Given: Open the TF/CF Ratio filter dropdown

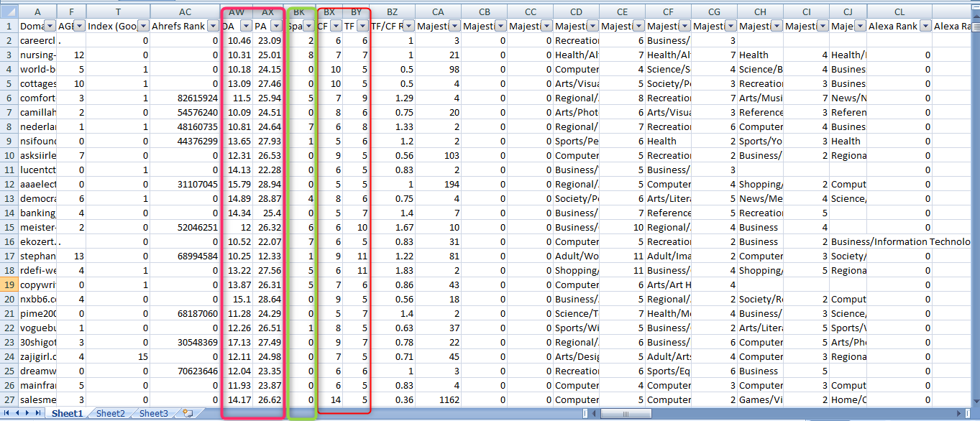Looking at the screenshot, I should point(408,26).
